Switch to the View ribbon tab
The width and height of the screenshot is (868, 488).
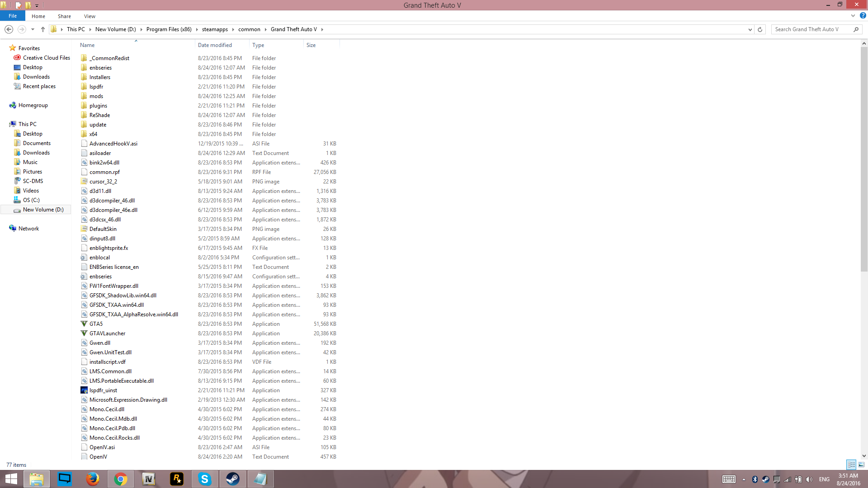tap(90, 16)
